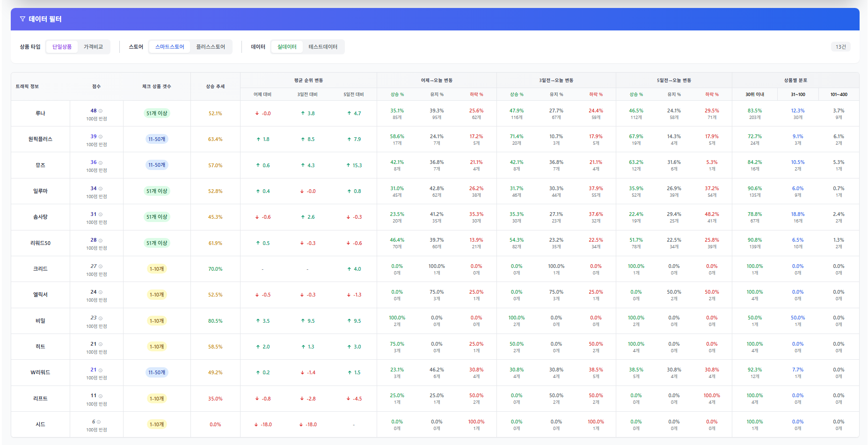The width and height of the screenshot is (868, 445).
Task: Click info icon next to 일루마 score 34
Action: [x=101, y=189]
